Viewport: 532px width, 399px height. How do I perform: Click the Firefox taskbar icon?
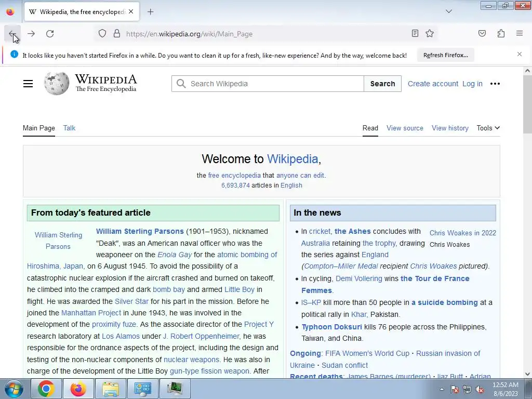coord(78,389)
